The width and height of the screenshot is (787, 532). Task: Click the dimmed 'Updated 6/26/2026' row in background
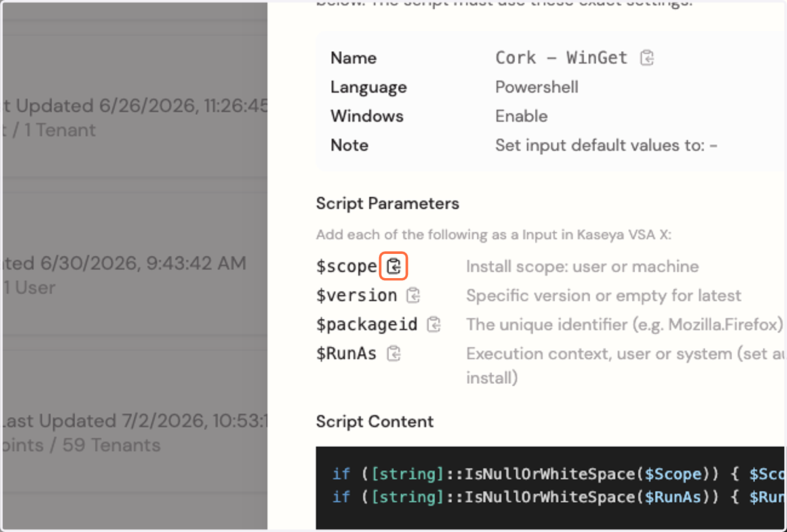pos(134,106)
